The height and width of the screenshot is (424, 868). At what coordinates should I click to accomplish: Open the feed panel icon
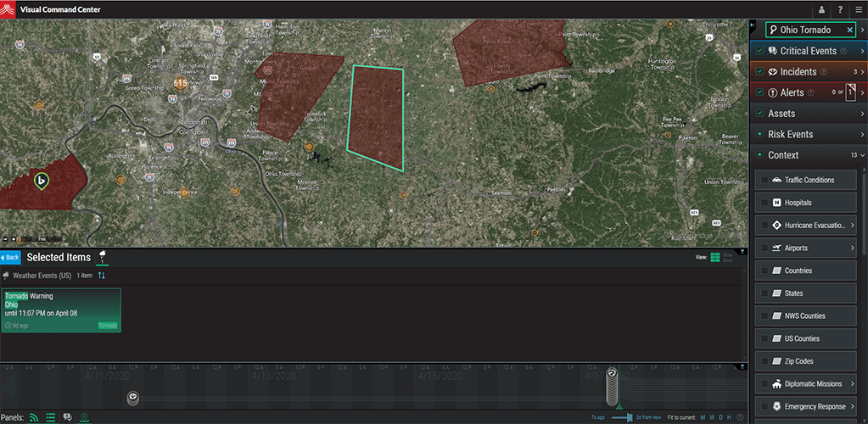tap(35, 417)
